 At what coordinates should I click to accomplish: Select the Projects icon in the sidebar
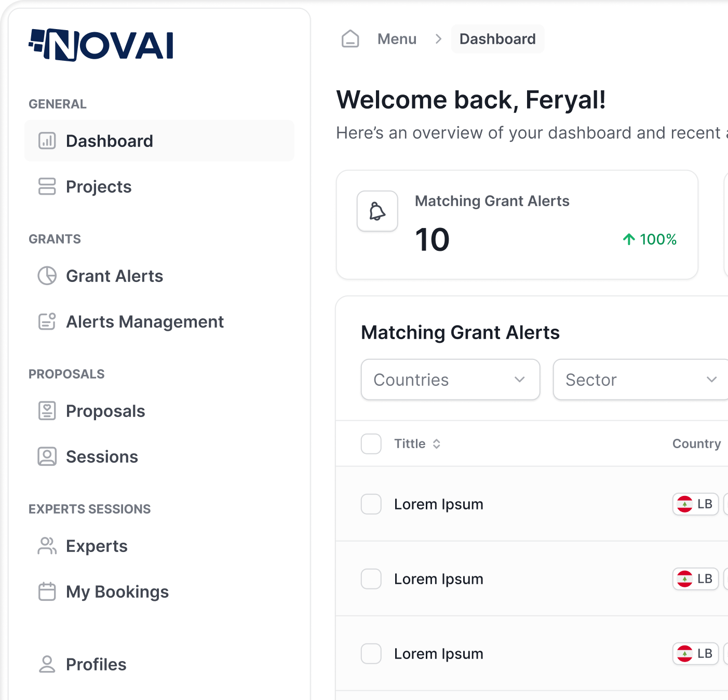tap(47, 186)
